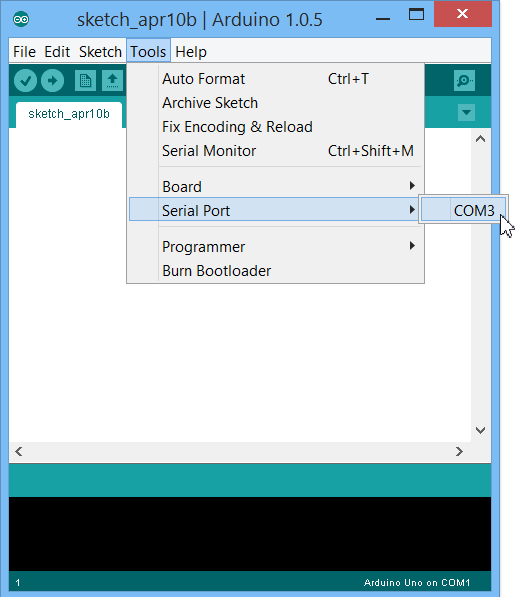Open the File menu
This screenshot has width=517, height=597.
[x=24, y=51]
